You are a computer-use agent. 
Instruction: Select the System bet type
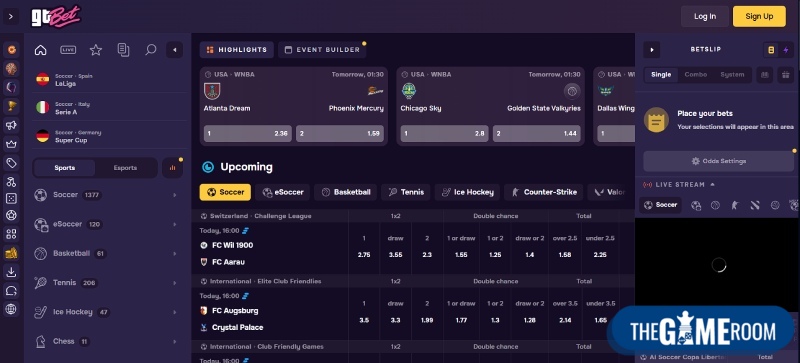(x=732, y=75)
